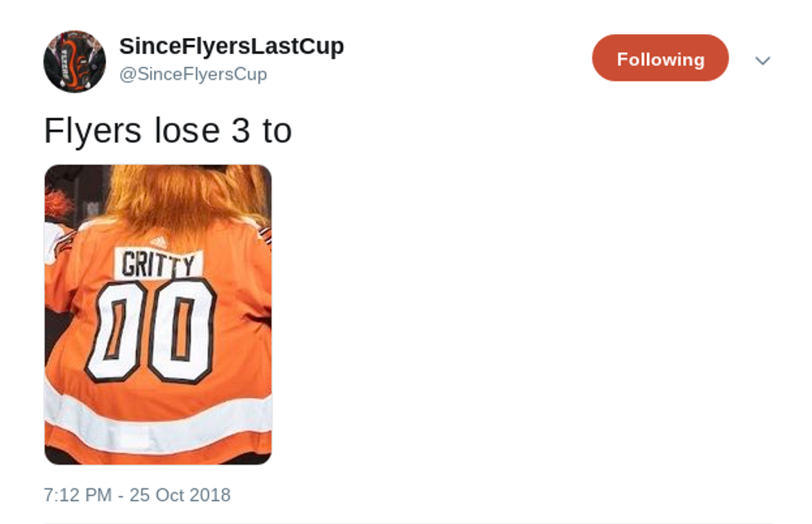This screenshot has height=524, width=812.
Task: Open the Gritty jersey photo
Action: pyautogui.click(x=158, y=315)
